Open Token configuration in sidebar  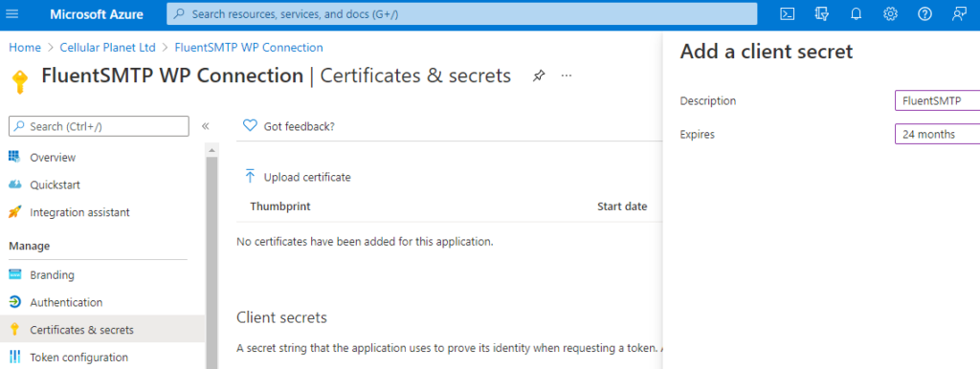[x=78, y=358]
